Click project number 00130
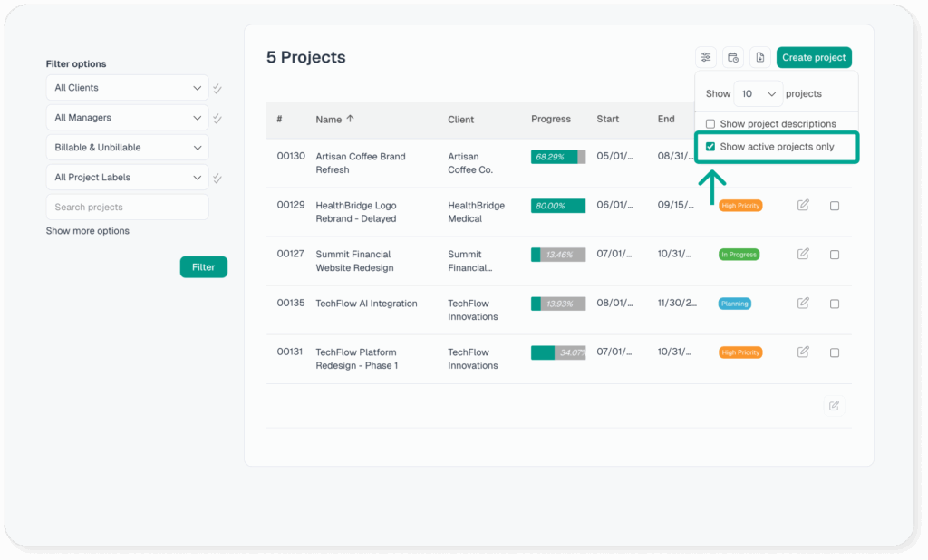 pyautogui.click(x=291, y=156)
